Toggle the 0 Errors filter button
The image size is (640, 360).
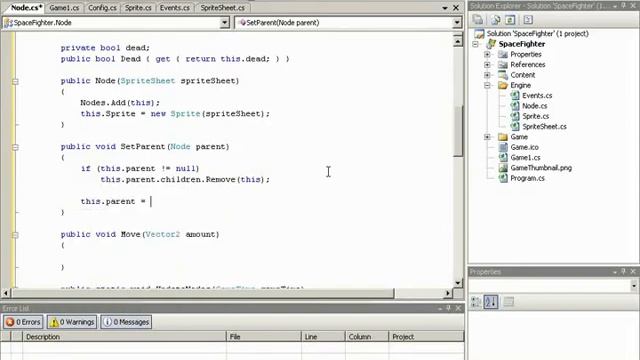(x=23, y=322)
